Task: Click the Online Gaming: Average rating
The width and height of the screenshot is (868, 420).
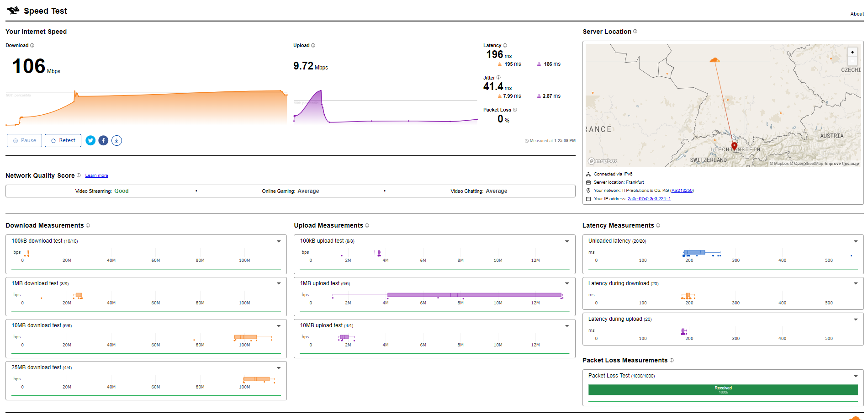Action: 291,191
